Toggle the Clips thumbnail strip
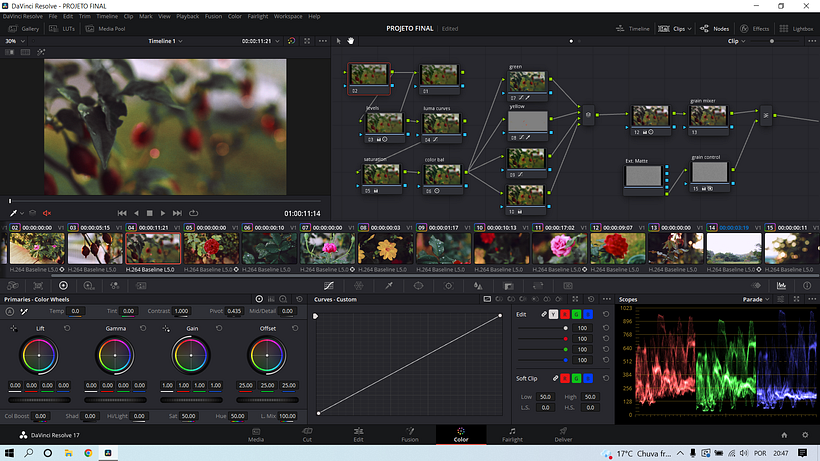The image size is (820, 461). (672, 29)
